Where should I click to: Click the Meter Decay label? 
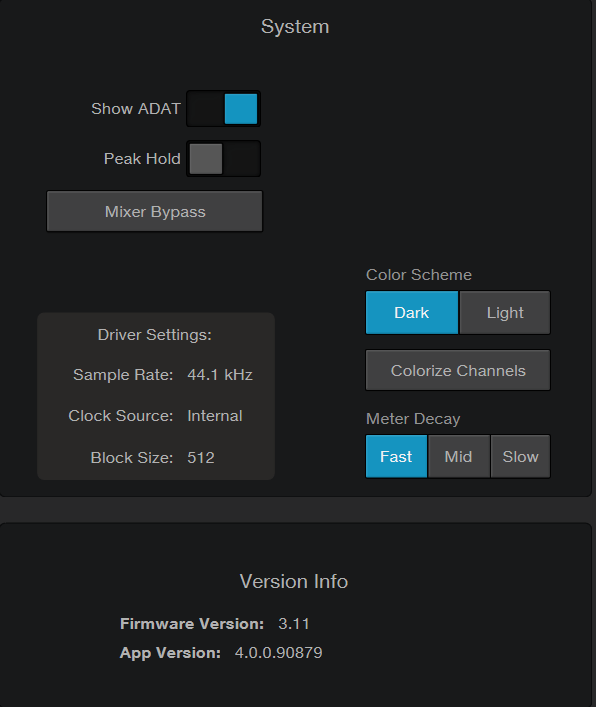coord(413,419)
